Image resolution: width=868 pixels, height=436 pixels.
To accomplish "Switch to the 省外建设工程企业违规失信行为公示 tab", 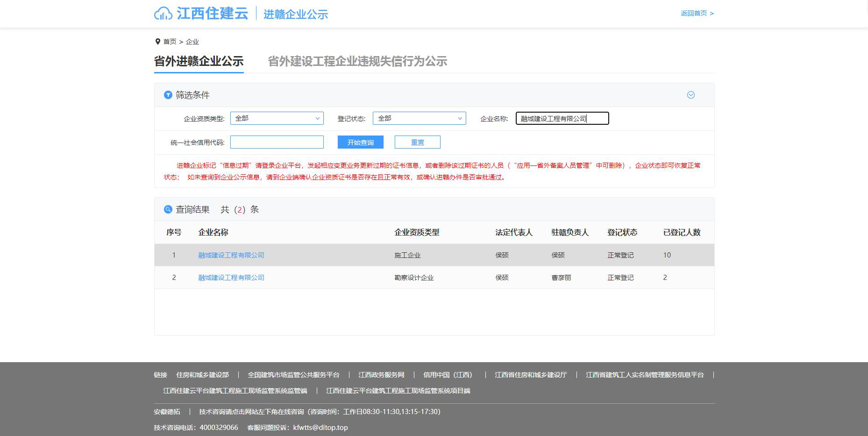I will tap(357, 61).
